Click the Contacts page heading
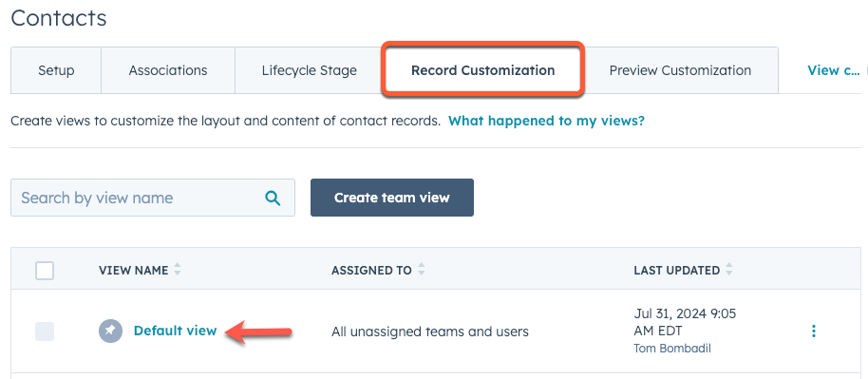 59,18
